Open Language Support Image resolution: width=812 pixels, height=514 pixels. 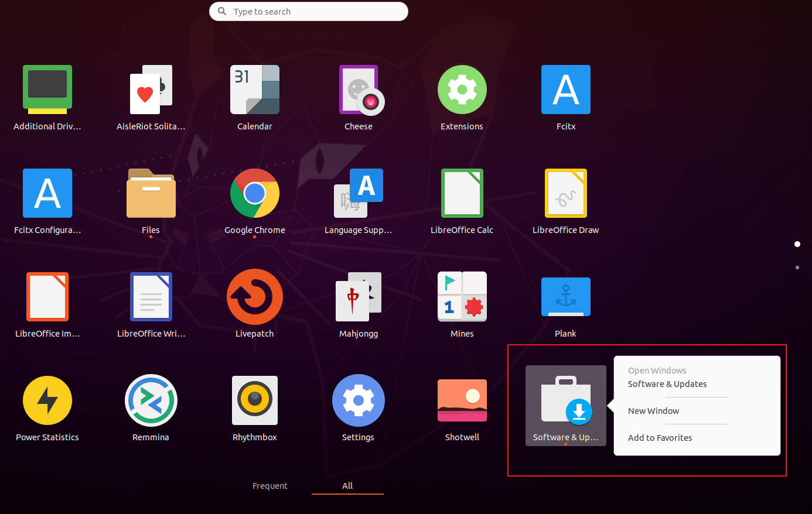point(359,193)
